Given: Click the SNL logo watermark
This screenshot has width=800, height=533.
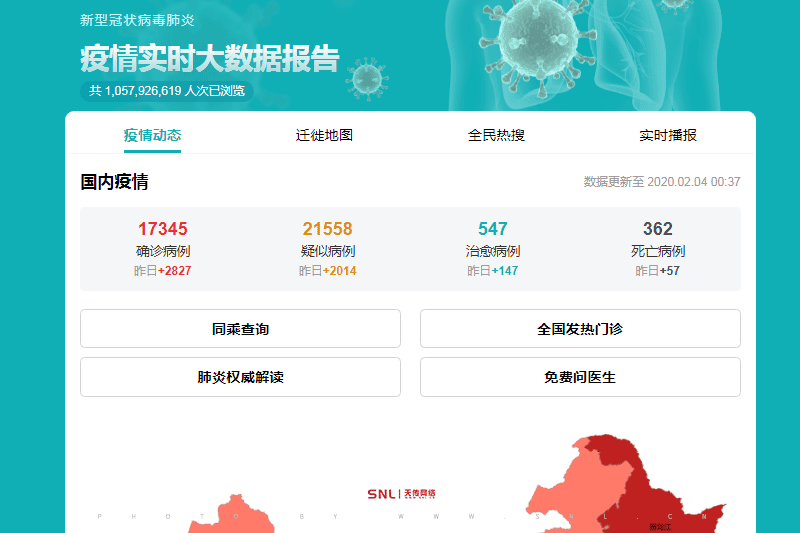Looking at the screenshot, I should 400,494.
